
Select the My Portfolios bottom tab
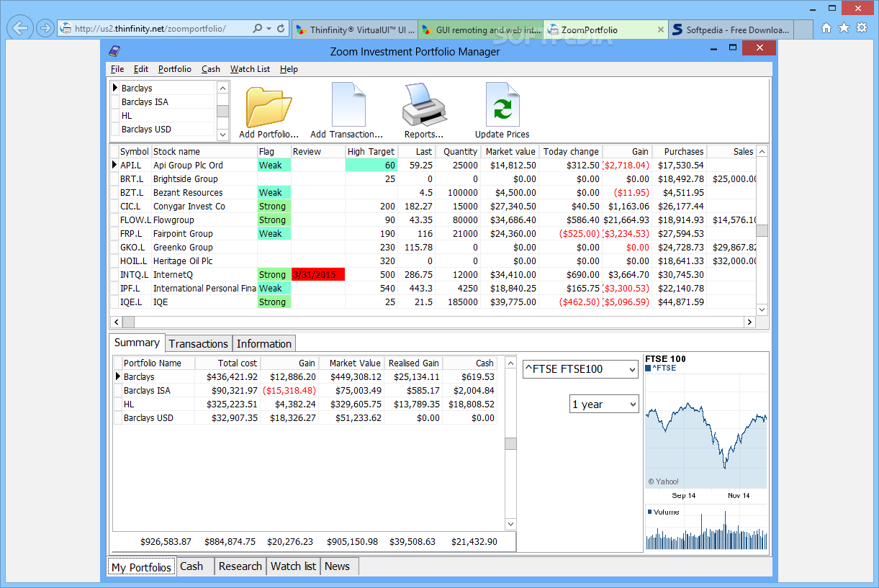[x=142, y=567]
